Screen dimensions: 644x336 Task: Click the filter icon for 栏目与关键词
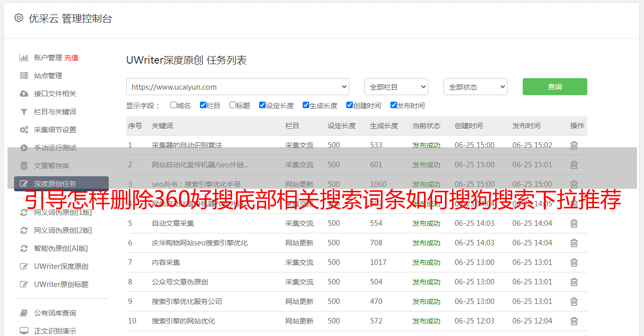tap(24, 112)
